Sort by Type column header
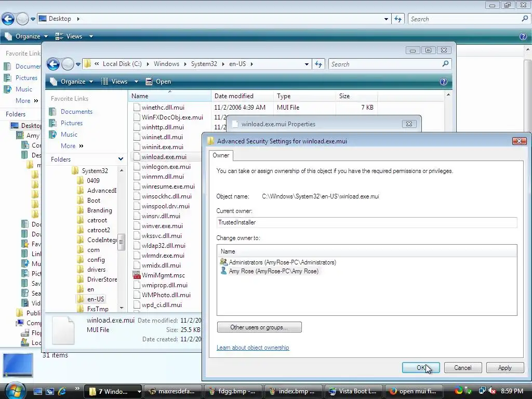The width and height of the screenshot is (532, 399). coord(304,96)
